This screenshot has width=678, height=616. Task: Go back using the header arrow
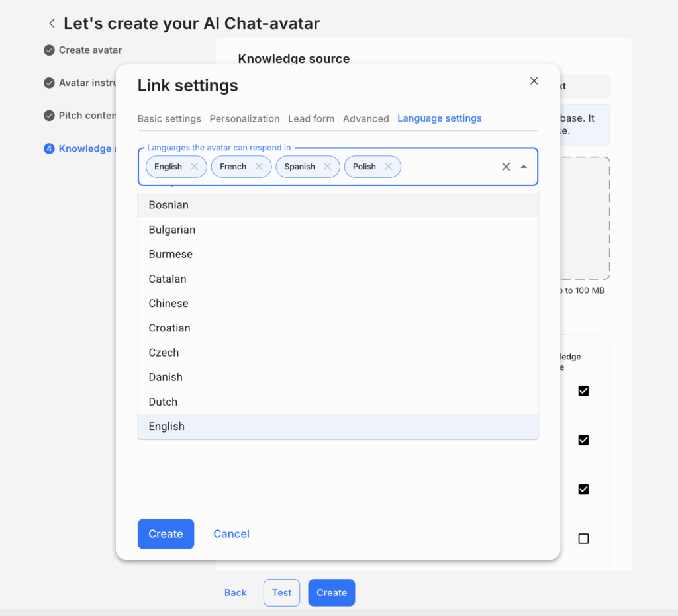point(52,24)
